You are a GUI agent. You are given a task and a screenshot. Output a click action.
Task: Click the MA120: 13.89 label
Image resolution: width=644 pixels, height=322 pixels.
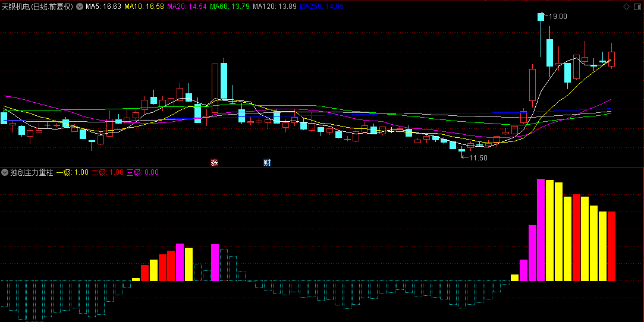(x=274, y=7)
